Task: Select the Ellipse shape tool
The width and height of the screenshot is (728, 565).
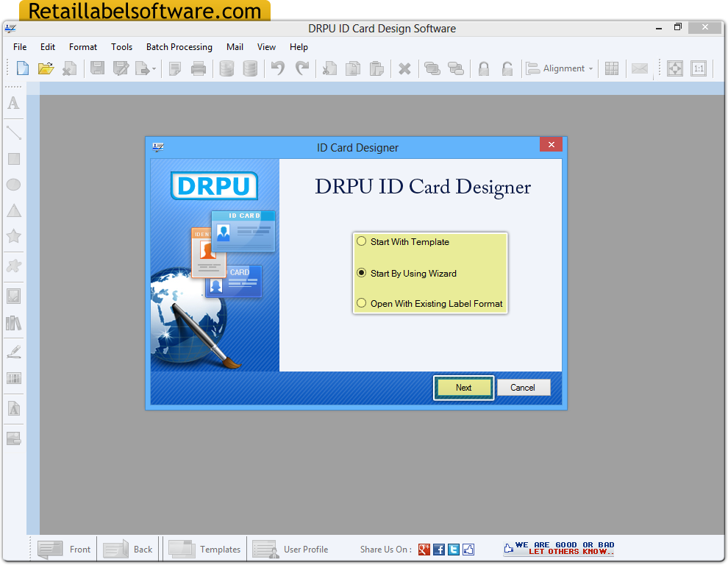Action: pos(14,185)
